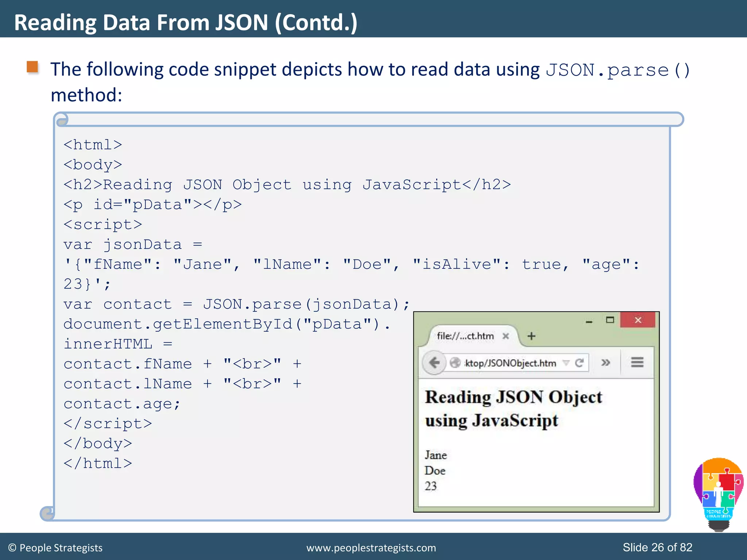Screen dimensions: 747x560
Task: Click the code line 'contact.age;'
Action: pyautogui.click(x=122, y=404)
